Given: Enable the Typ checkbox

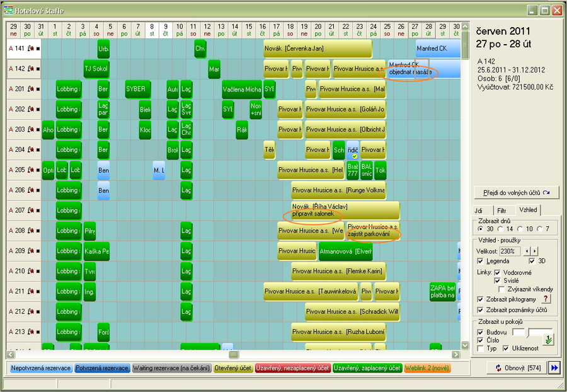Looking at the screenshot, I should 480,349.
